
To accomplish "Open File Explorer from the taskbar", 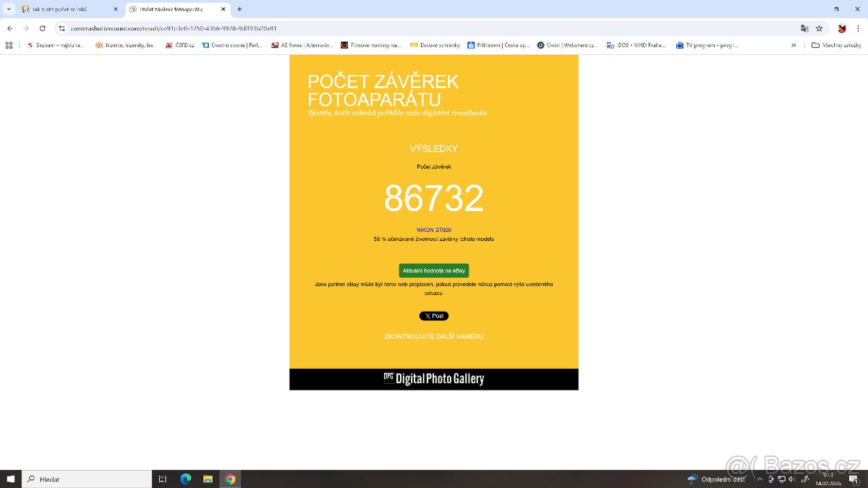I will coord(208,479).
